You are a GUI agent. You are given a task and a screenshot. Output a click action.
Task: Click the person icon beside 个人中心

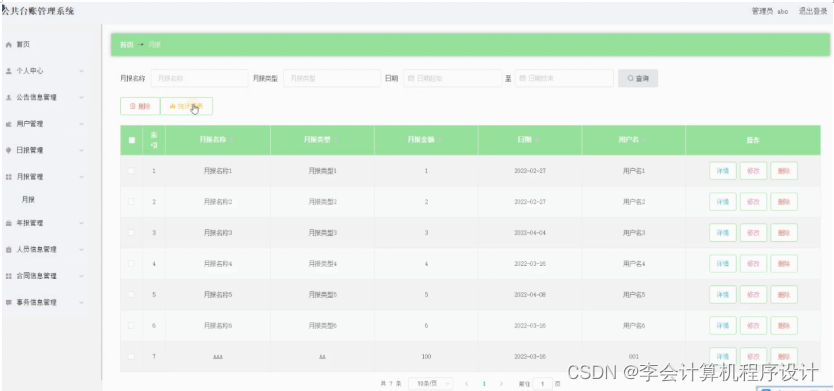click(9, 71)
